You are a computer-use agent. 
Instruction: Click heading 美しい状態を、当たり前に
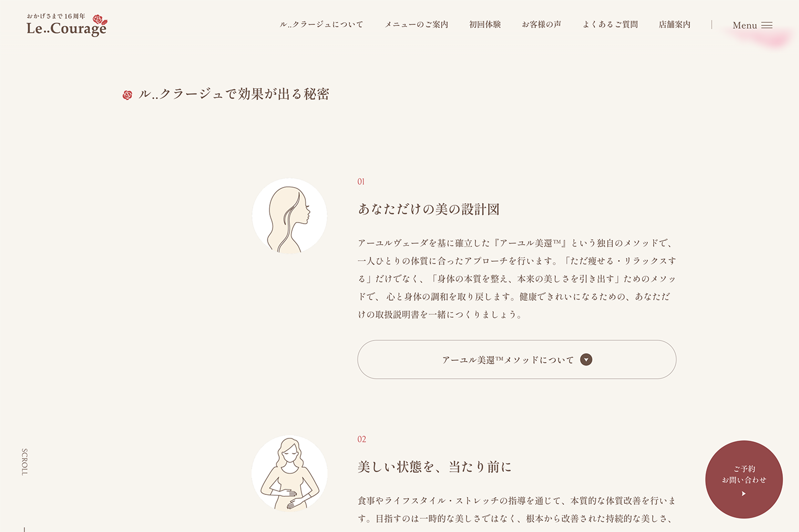434,467
